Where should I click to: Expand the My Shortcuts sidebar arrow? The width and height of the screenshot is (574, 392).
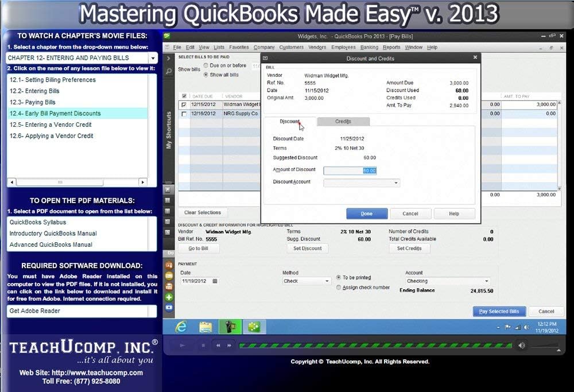coord(168,59)
